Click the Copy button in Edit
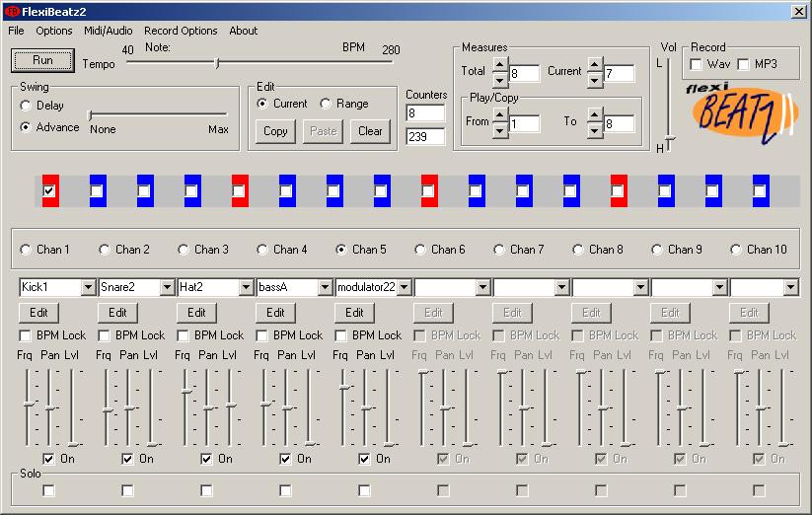 (x=275, y=131)
